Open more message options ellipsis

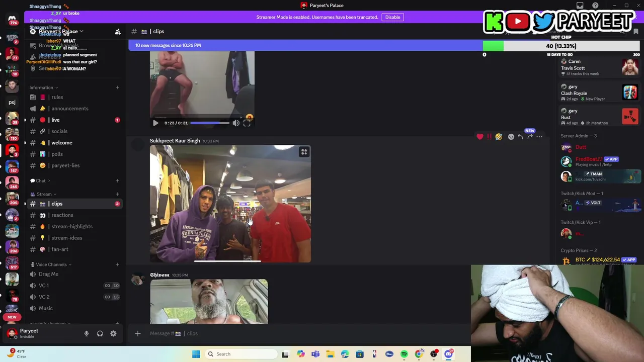[539, 137]
